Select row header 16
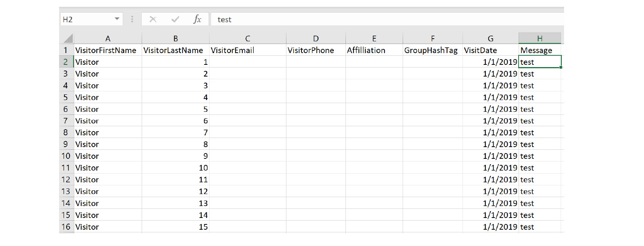This screenshot has width=644, height=246. 66,227
